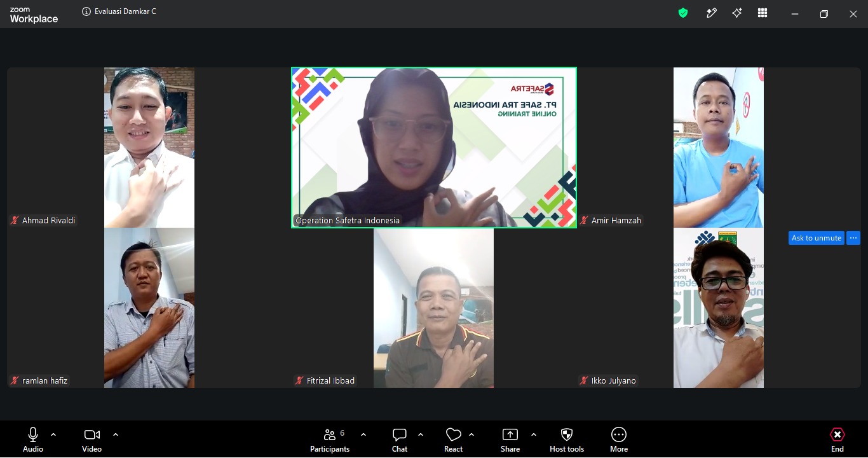Click the Ahmad Rivaldi name label
Viewport: 868px width, 458px height.
48,221
